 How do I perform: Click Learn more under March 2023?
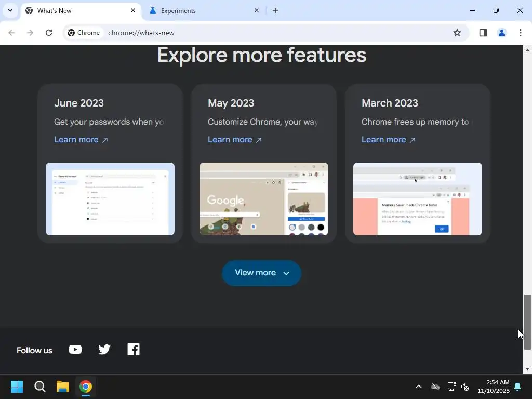point(388,139)
